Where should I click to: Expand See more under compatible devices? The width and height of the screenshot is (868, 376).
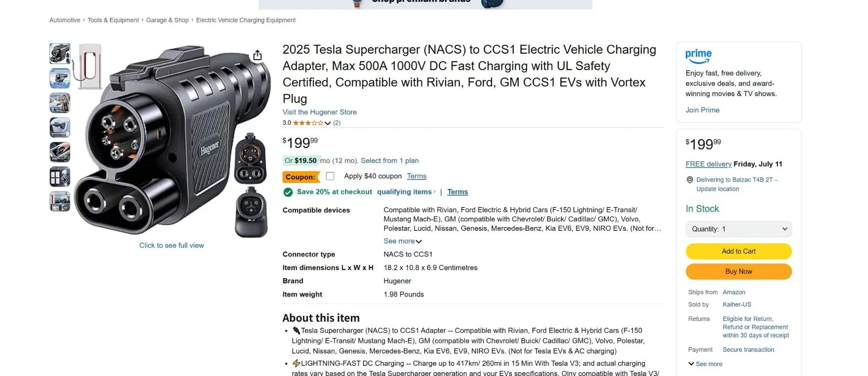[x=402, y=241]
